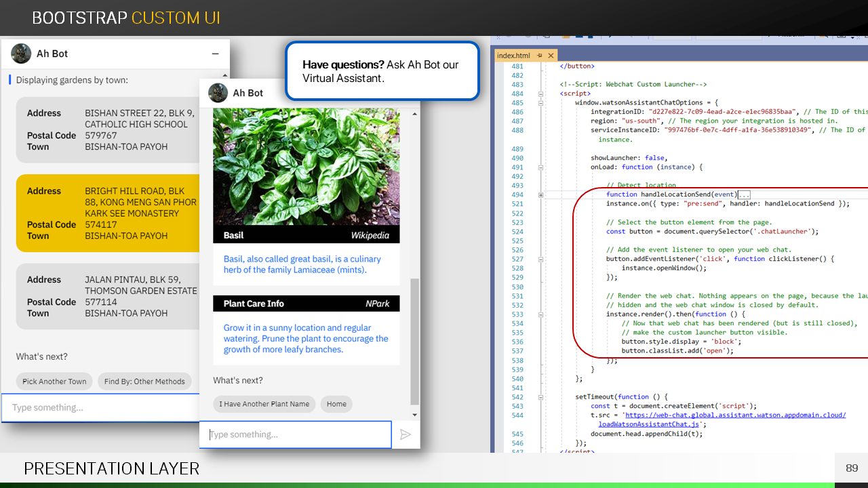
Task: Focus the front chat Type something field
Action: click(296, 434)
